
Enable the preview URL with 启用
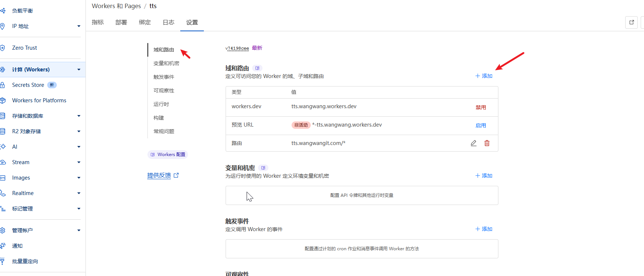(480, 125)
